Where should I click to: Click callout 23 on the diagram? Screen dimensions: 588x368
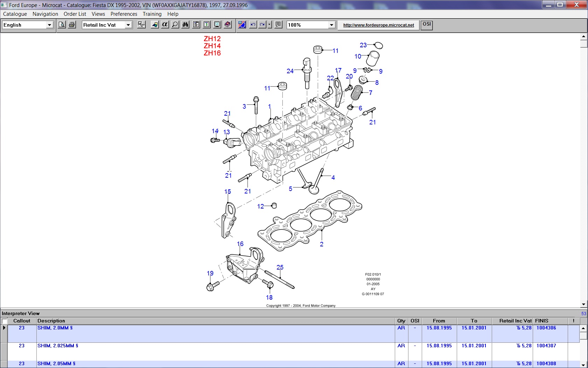[363, 45]
